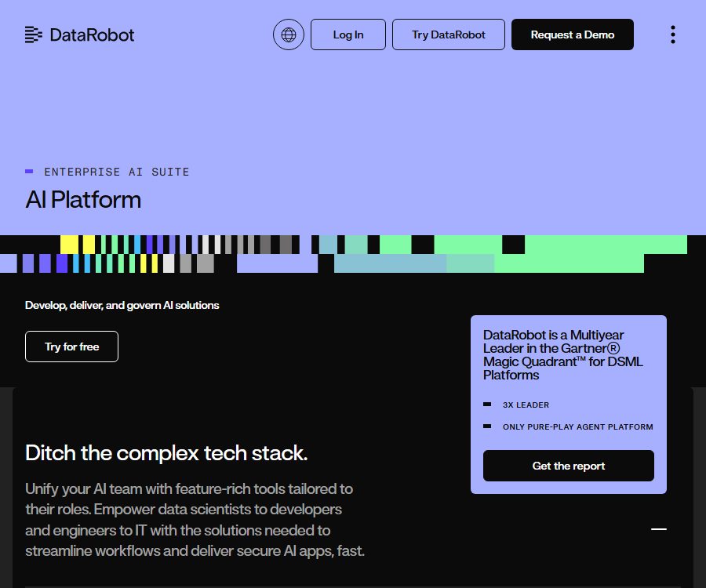Select the ENTERPRISE AI SUITE label
This screenshot has width=706, height=588.
(117, 172)
